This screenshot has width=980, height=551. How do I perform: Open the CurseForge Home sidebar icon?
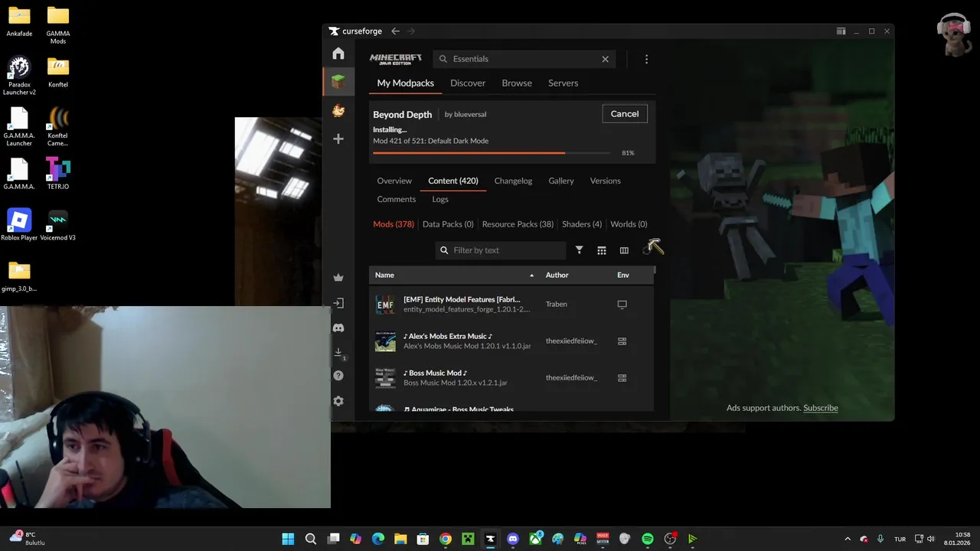(x=338, y=54)
